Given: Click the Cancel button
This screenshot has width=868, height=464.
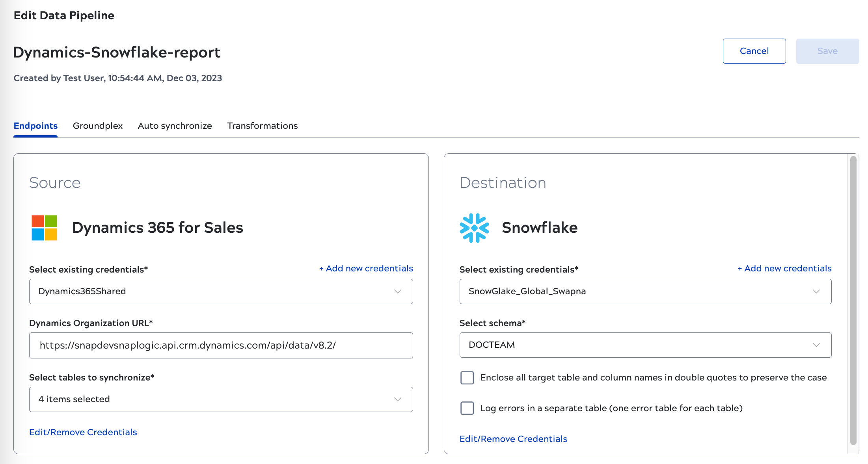Looking at the screenshot, I should 754,51.
